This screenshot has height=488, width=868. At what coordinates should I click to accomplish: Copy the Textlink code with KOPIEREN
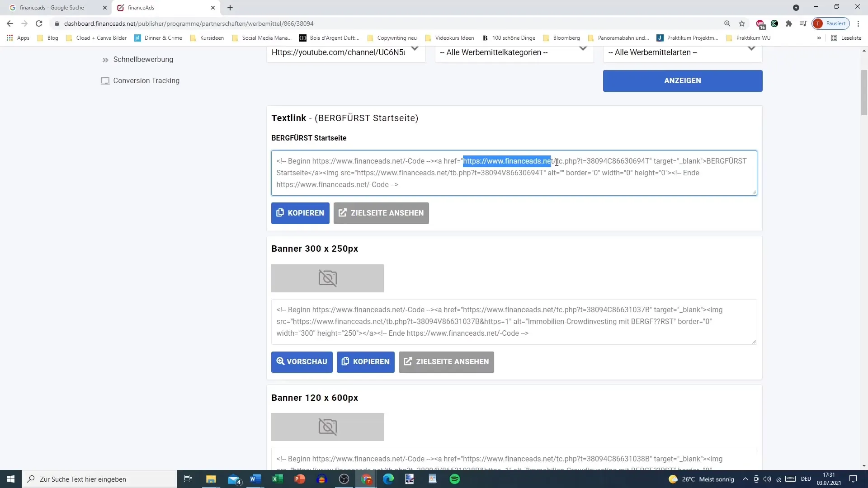click(x=300, y=213)
